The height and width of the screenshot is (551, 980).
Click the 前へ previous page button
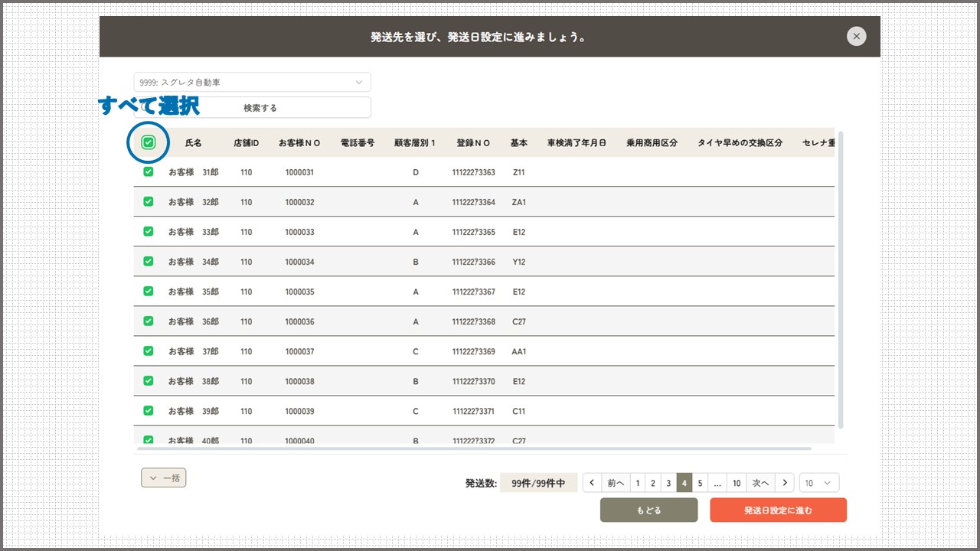click(x=616, y=483)
